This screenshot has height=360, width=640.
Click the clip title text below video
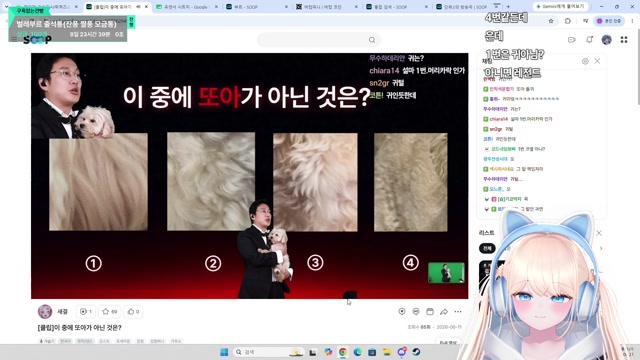(x=80, y=327)
